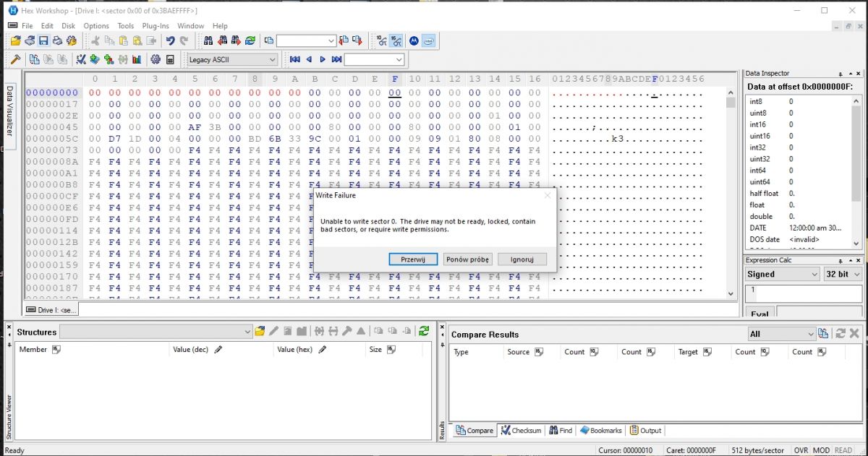Click offset 0000005C in the hex editor
The height and width of the screenshot is (456, 868).
(x=52, y=139)
